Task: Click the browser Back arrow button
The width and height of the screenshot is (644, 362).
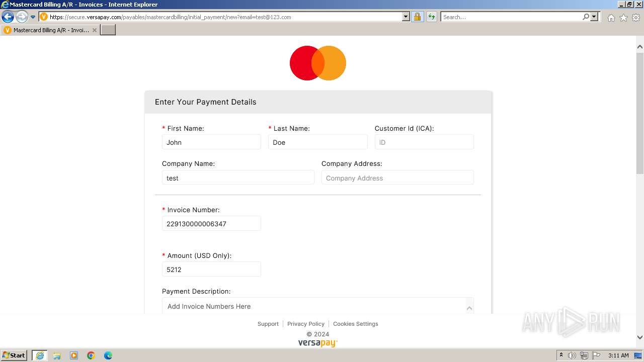Action: coord(8,17)
